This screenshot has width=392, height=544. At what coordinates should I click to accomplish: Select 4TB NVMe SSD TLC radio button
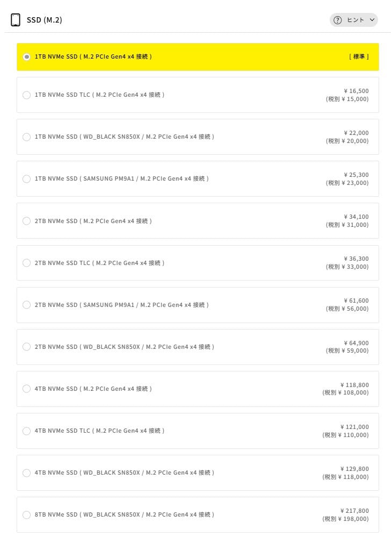(27, 431)
